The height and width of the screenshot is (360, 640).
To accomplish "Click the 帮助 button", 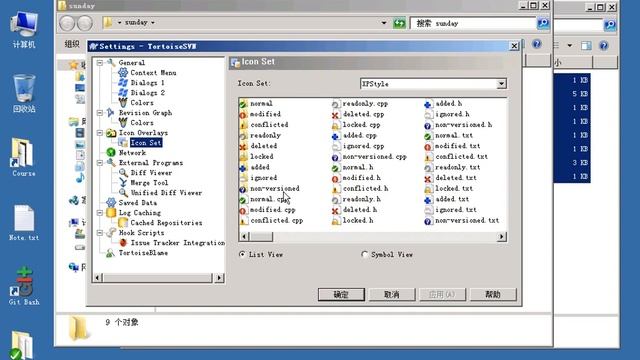I will (493, 294).
